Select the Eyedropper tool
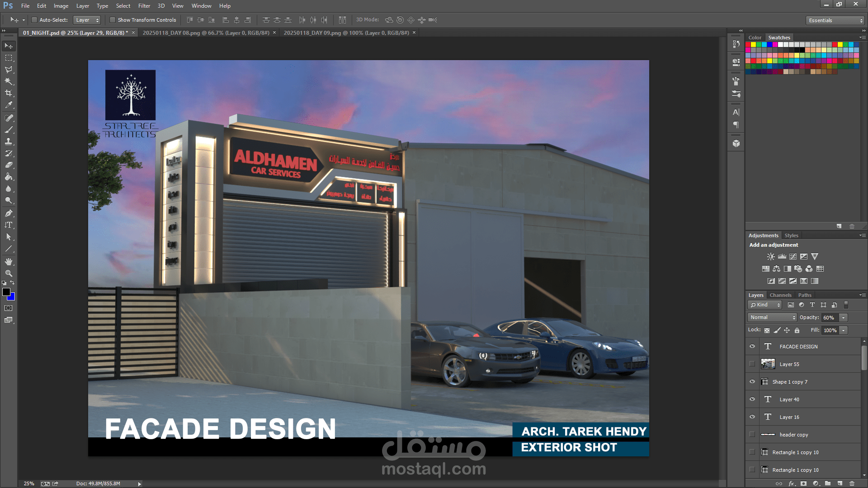 point(9,105)
